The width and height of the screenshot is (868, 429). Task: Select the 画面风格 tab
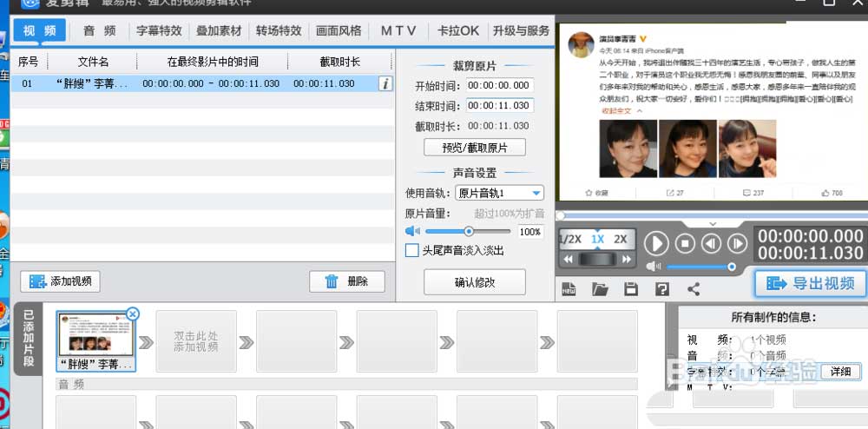339,31
